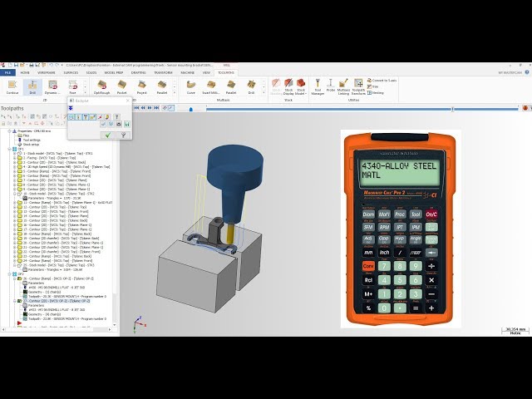The height and width of the screenshot is (399, 532).
Task: Open the Tool Manager
Action: (x=318, y=86)
